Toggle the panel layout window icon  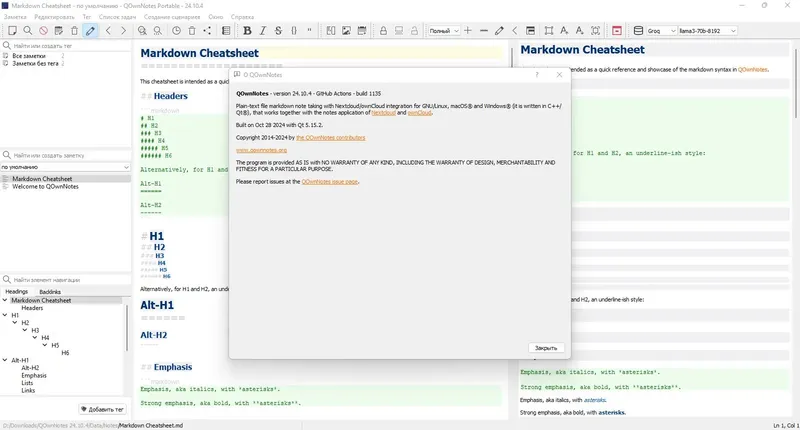(531, 31)
